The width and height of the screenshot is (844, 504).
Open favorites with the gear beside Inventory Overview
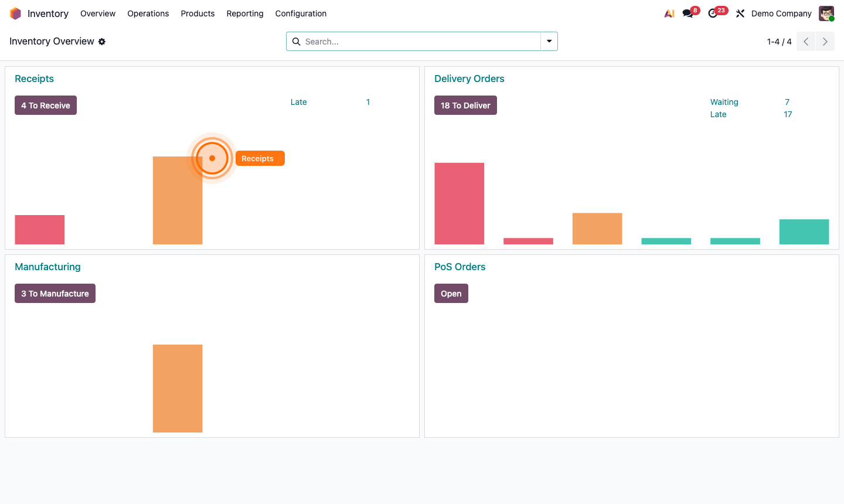tap(102, 42)
